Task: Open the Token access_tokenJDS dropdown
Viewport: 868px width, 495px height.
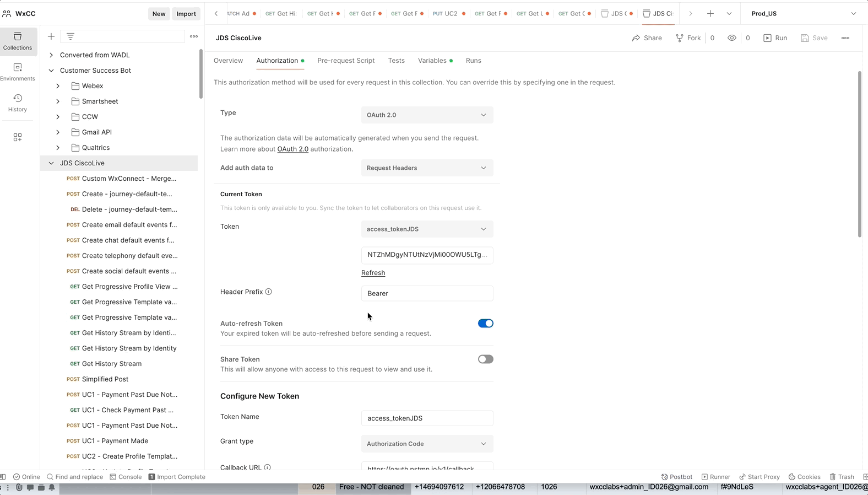Action: (427, 229)
